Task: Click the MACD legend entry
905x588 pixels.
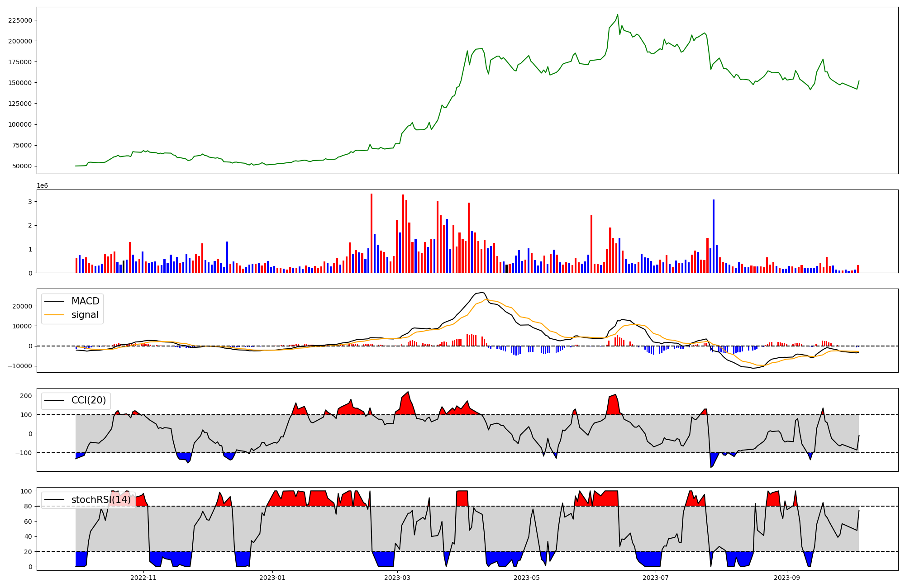Action: tap(85, 301)
